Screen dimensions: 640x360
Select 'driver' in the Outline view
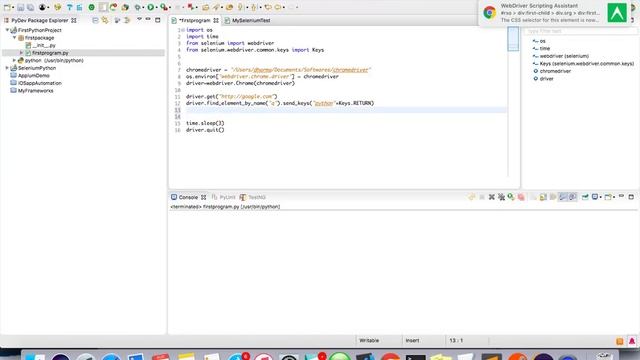click(x=543, y=79)
